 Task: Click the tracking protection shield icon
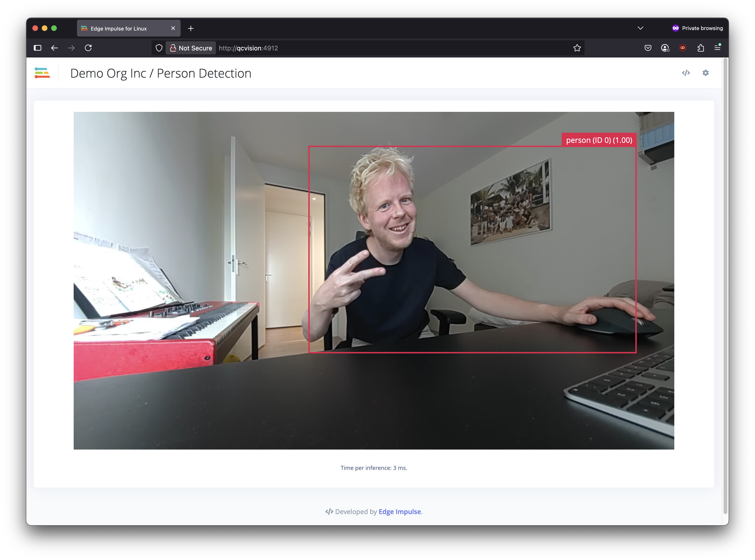[159, 48]
